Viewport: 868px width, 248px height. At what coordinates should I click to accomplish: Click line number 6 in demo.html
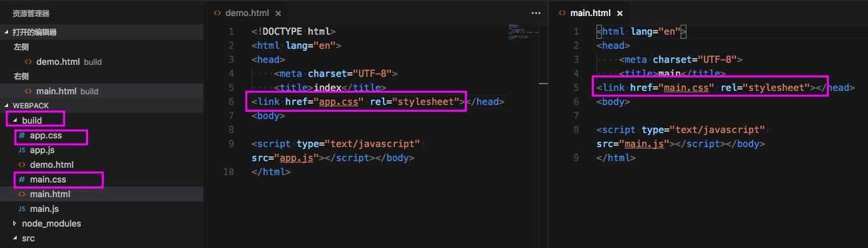231,102
